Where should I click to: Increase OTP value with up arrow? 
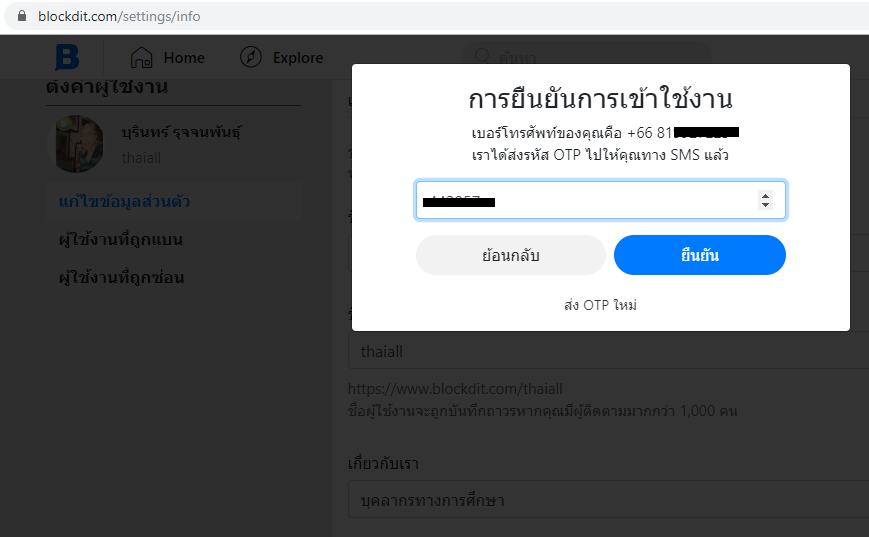[x=765, y=194]
